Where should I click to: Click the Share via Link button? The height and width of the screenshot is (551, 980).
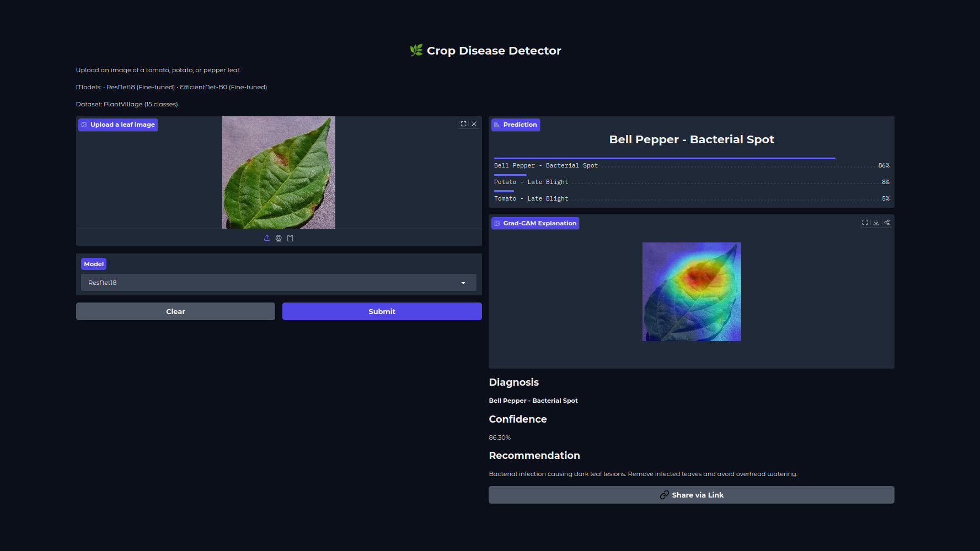(x=692, y=495)
